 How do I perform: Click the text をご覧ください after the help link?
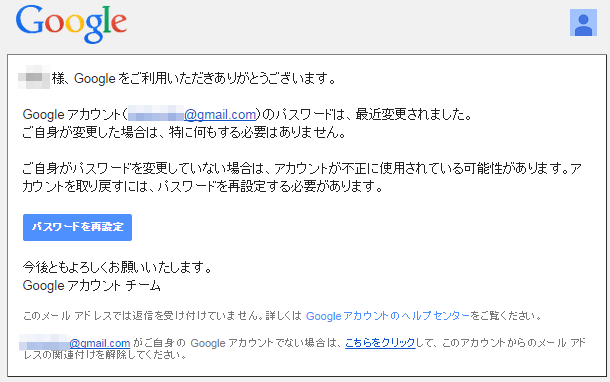(506, 315)
